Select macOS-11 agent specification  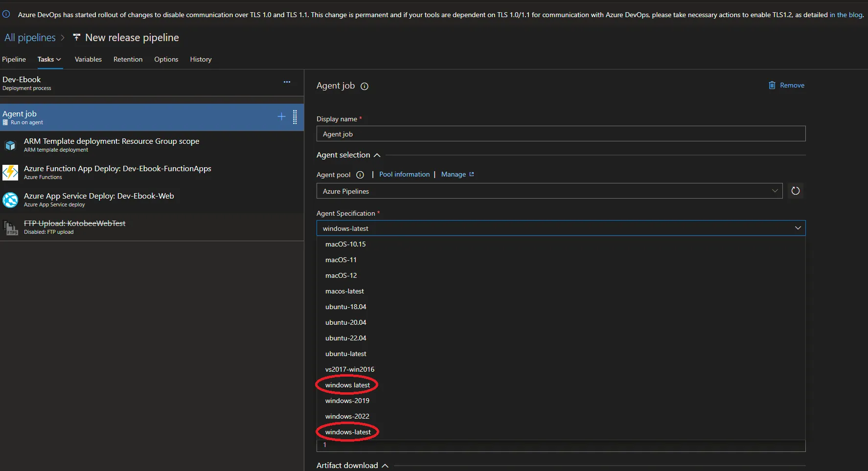(561, 260)
